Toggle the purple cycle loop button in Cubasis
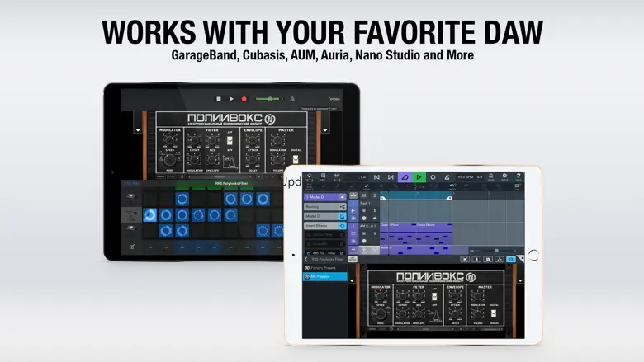The width and height of the screenshot is (644, 362). [405, 177]
